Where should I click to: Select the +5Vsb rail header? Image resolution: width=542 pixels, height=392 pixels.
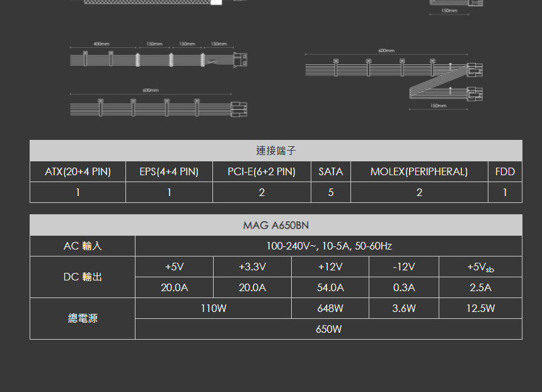click(x=480, y=267)
